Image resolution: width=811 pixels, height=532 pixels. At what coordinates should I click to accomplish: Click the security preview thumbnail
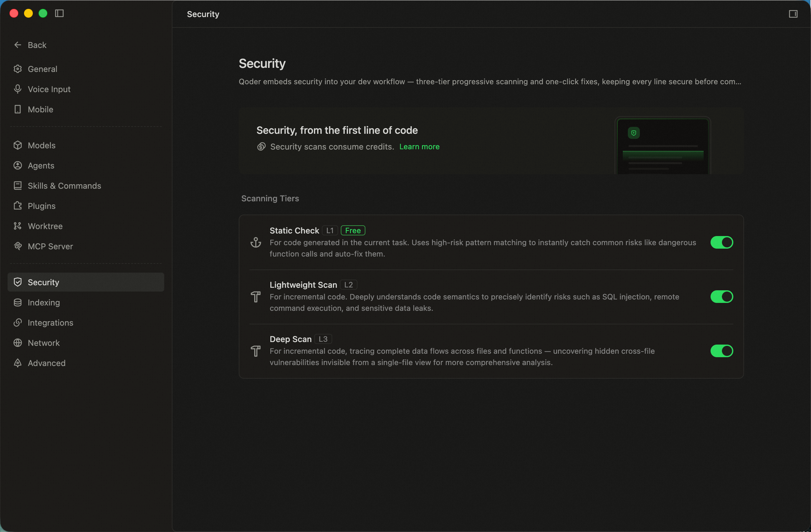(663, 146)
